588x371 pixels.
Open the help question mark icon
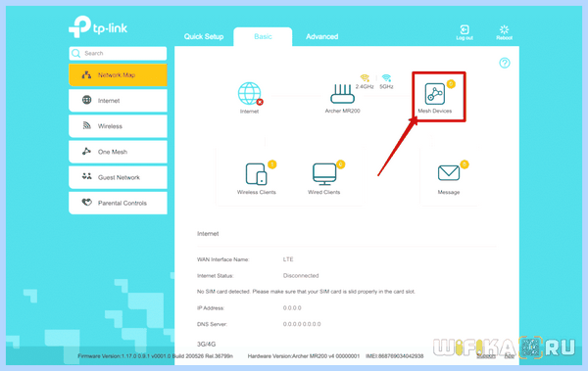[x=505, y=63]
